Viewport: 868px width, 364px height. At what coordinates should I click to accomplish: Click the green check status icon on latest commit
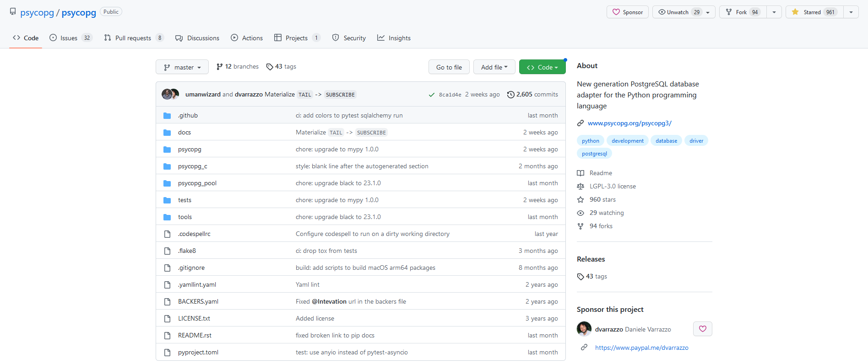(x=431, y=95)
